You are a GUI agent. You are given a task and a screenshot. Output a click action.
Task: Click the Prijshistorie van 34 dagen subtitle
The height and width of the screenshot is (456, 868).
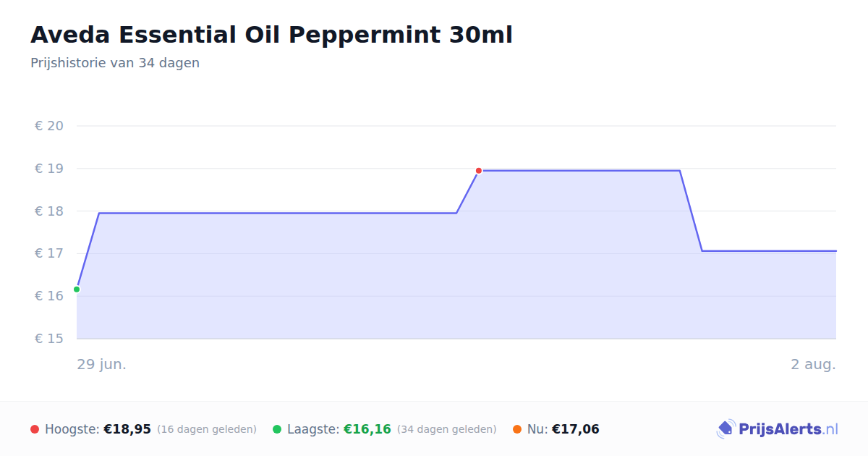[115, 63]
